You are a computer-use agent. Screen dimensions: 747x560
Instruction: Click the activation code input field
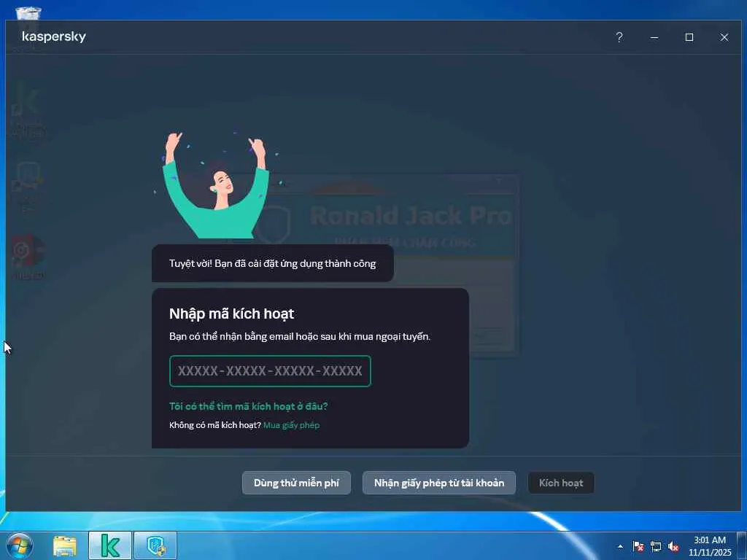coord(270,371)
